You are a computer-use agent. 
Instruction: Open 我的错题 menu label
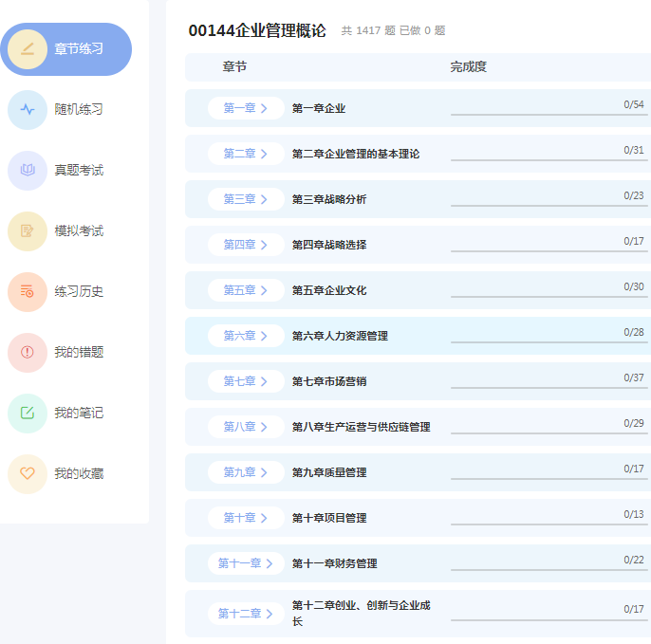[x=79, y=352]
